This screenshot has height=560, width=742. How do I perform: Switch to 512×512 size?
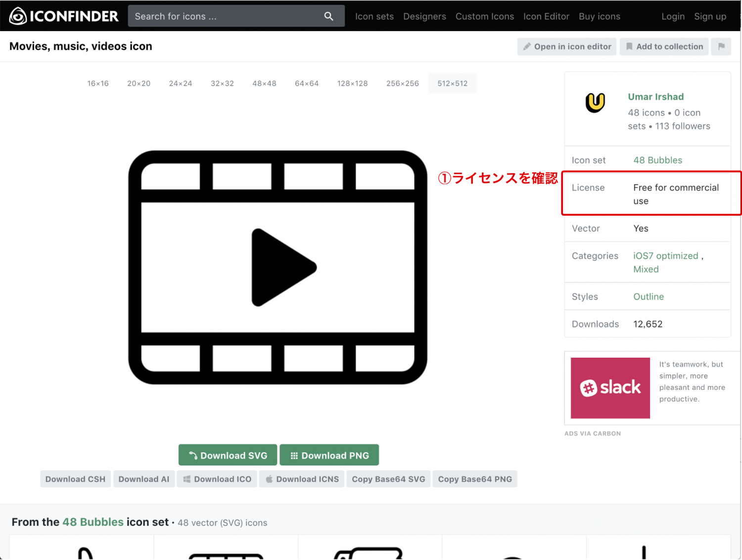tap(452, 84)
